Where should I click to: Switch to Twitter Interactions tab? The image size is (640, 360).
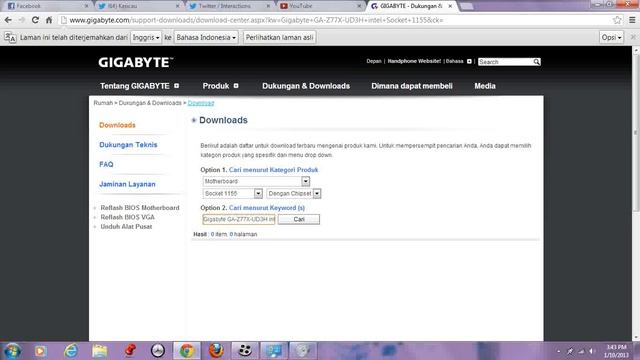pos(230,6)
